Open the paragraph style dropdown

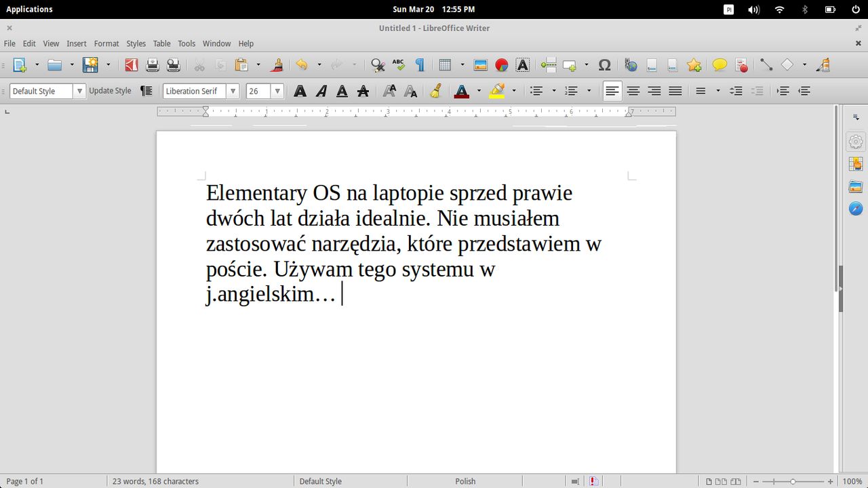[x=80, y=91]
